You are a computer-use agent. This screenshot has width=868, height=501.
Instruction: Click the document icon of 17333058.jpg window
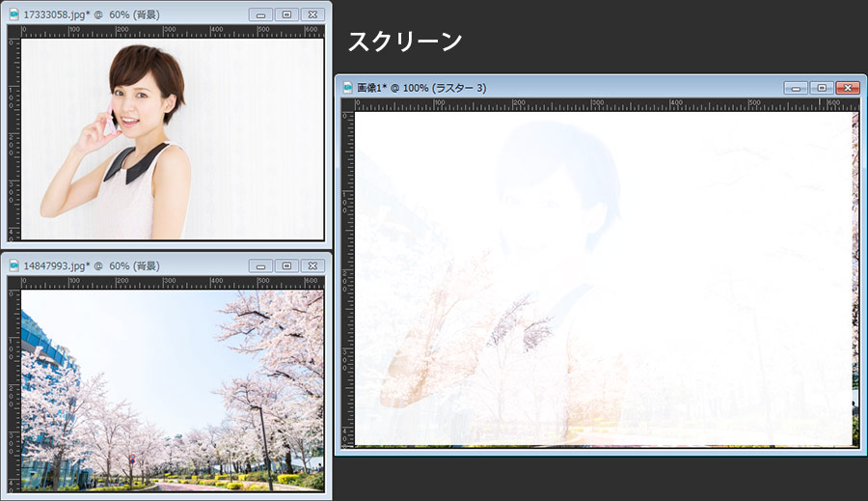14,14
